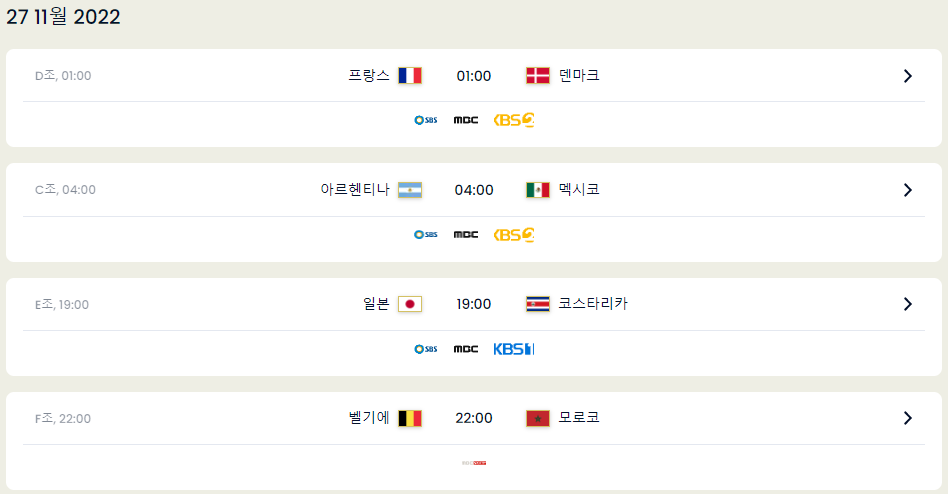The height and width of the screenshot is (494, 948).
Task: Click KBS1 logo under Japan match
Action: pos(514,349)
